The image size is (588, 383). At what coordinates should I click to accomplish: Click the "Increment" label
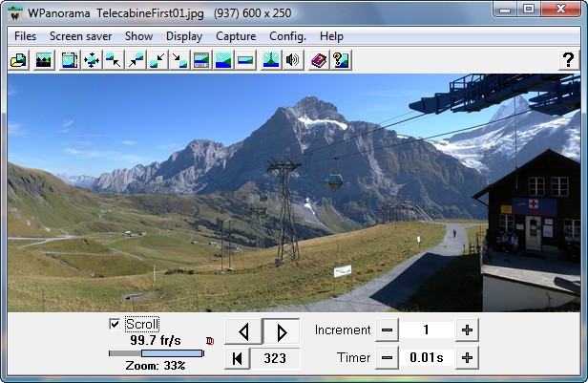(x=343, y=330)
